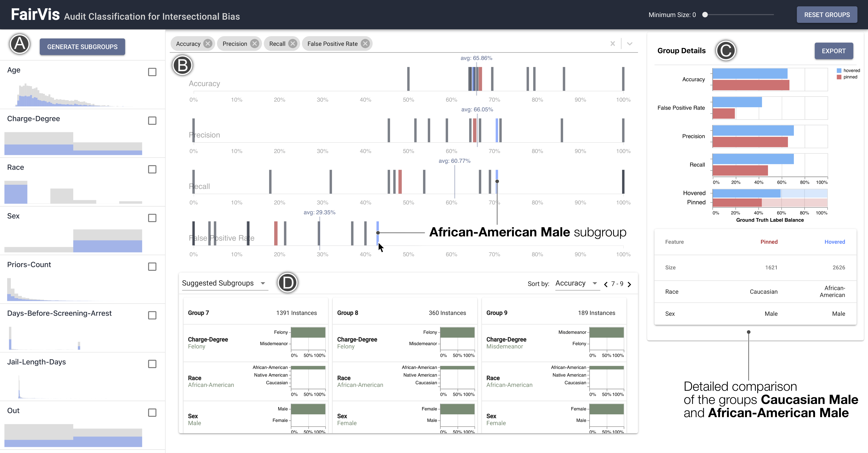This screenshot has height=453, width=868.
Task: Click blue African-American Male recall bar
Action: click(x=497, y=175)
